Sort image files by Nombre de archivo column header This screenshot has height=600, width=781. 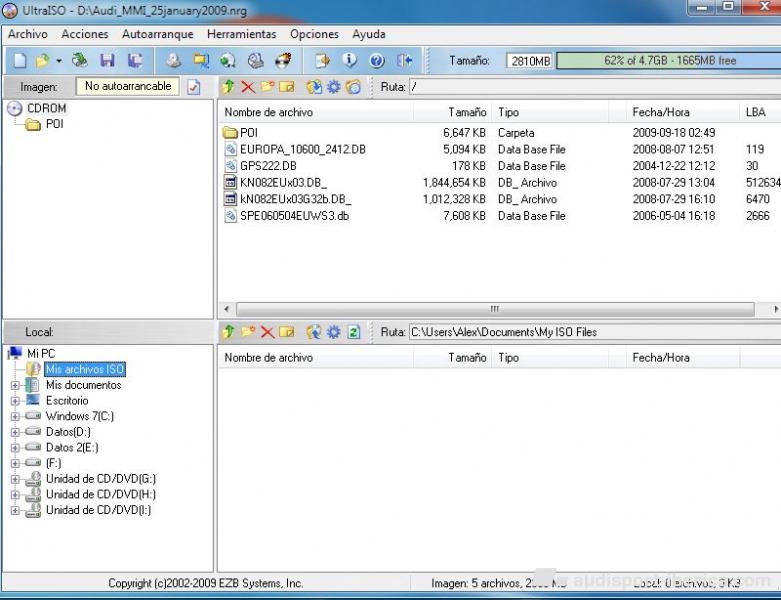click(x=316, y=112)
